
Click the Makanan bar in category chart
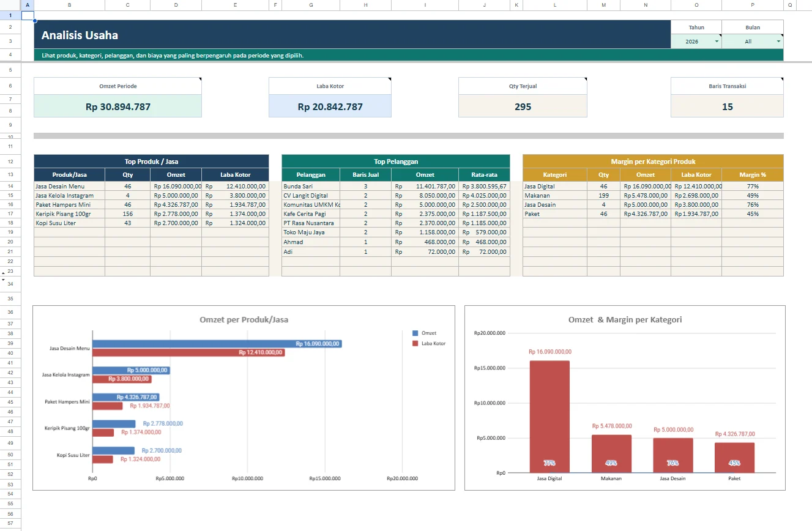611,454
